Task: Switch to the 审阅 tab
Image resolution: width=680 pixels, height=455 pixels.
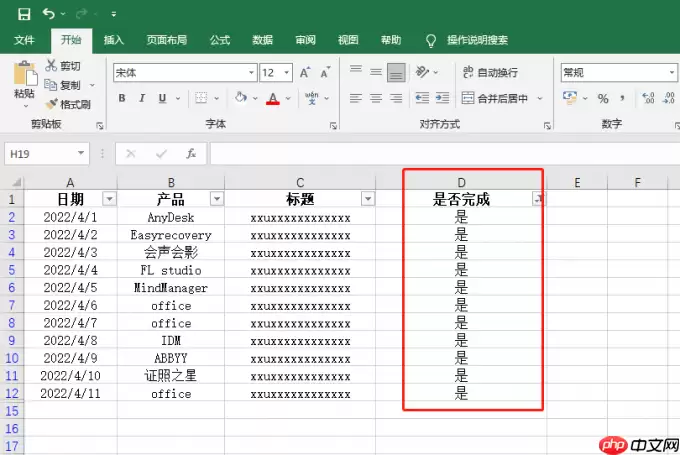Action: [x=305, y=40]
